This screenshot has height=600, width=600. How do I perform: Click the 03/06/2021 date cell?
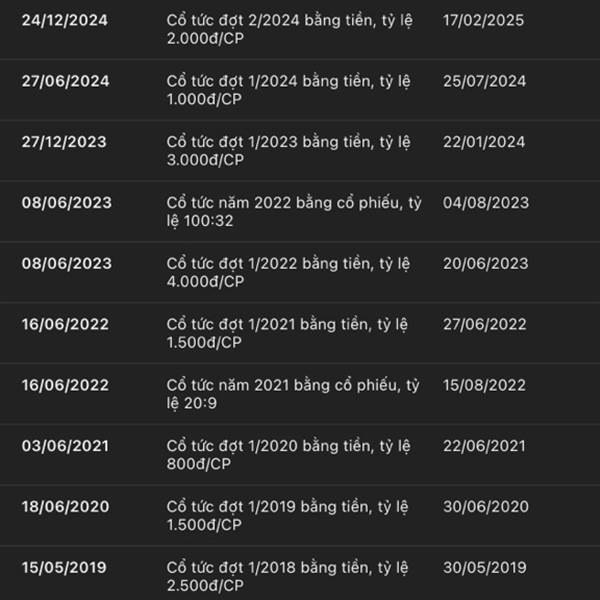point(65,446)
